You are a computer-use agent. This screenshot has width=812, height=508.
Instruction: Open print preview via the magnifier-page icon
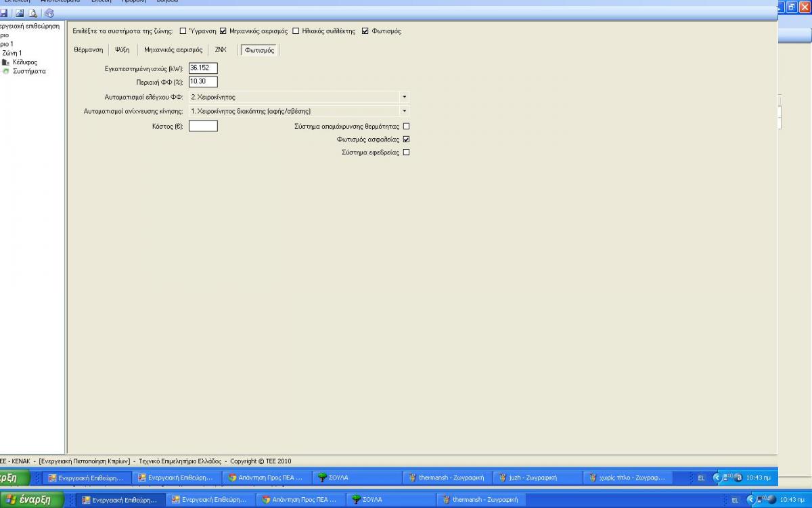(x=32, y=14)
